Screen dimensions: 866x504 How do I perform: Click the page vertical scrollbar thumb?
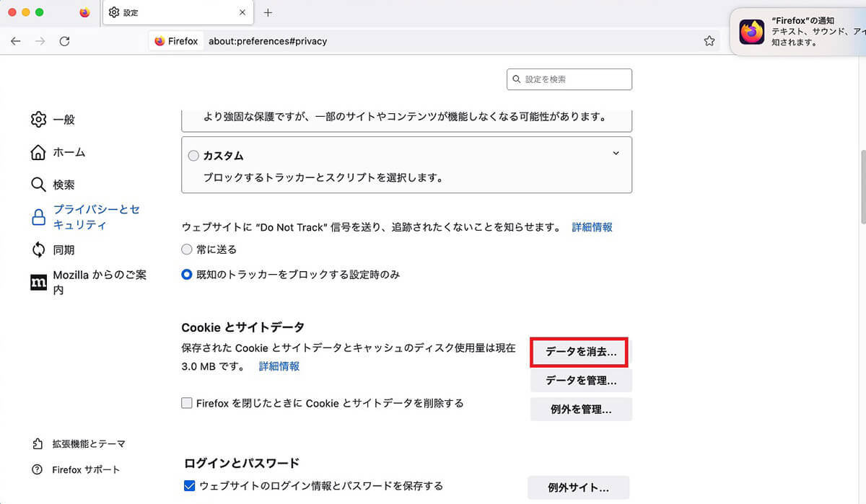click(x=862, y=187)
